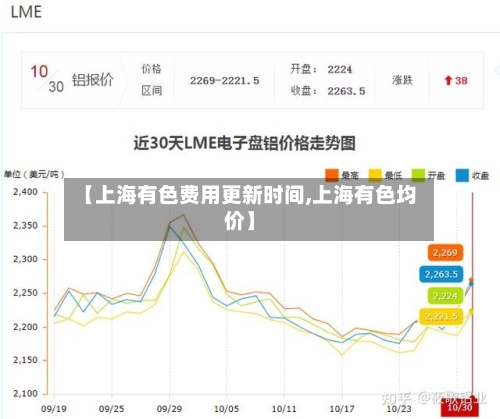This screenshot has width=500, height=419.
Task: Click the 单位(美元/吨) unit label
Action: coord(34,174)
